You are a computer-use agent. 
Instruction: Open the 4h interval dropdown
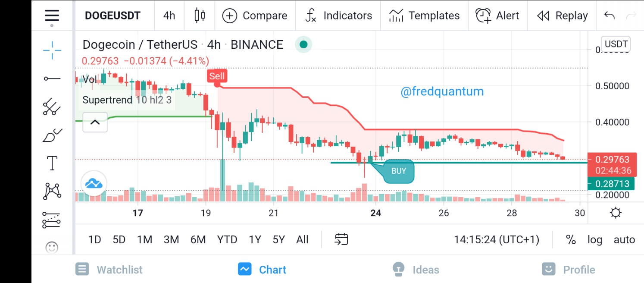[x=169, y=16]
